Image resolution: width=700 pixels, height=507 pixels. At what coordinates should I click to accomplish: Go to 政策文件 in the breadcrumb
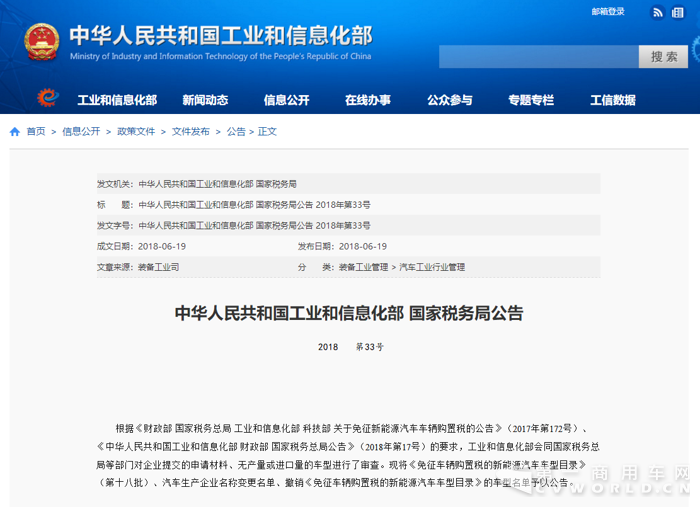click(x=136, y=132)
